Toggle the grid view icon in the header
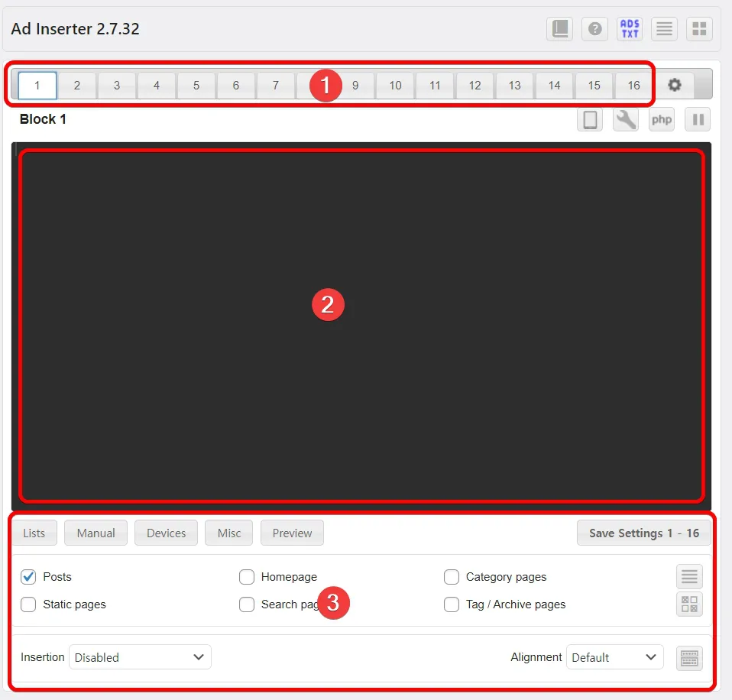732x700 pixels. (x=699, y=29)
